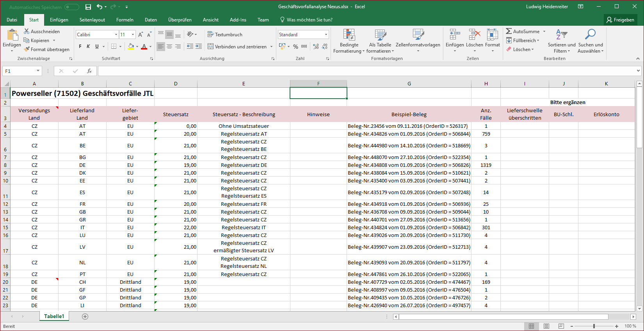
Task: Select the Tabelle1 sheet tab
Action: [54, 316]
